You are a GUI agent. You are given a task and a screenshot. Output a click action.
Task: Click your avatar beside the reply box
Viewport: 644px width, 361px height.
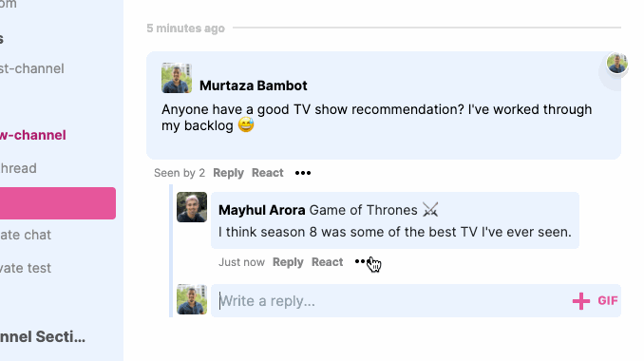[x=192, y=299]
